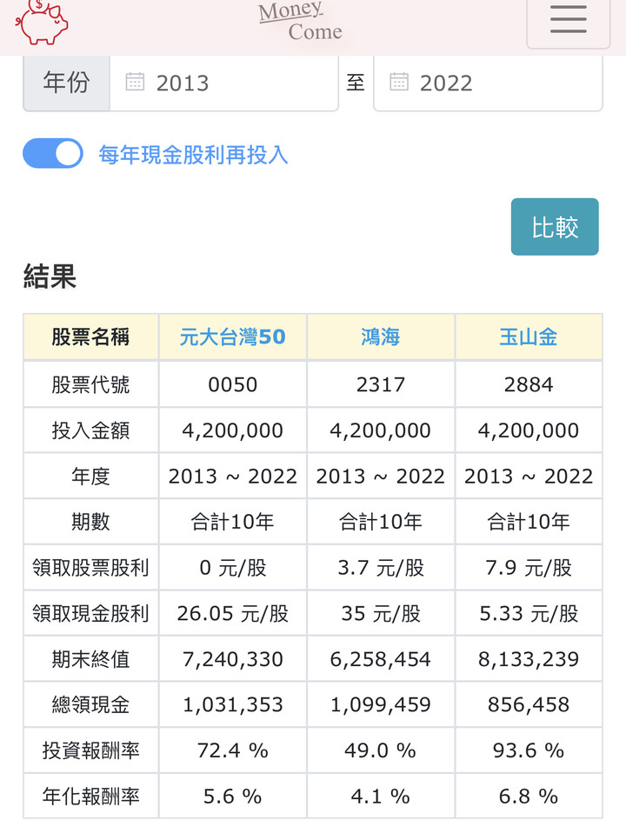Click the 年化報酬率 row label
Image resolution: width=626 pixels, height=840 pixels.
91,796
